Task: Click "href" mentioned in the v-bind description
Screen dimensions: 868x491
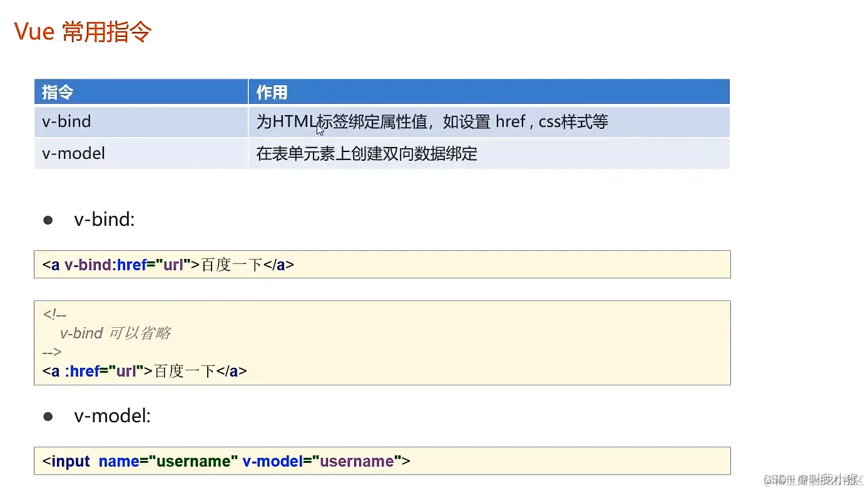Action: click(510, 121)
